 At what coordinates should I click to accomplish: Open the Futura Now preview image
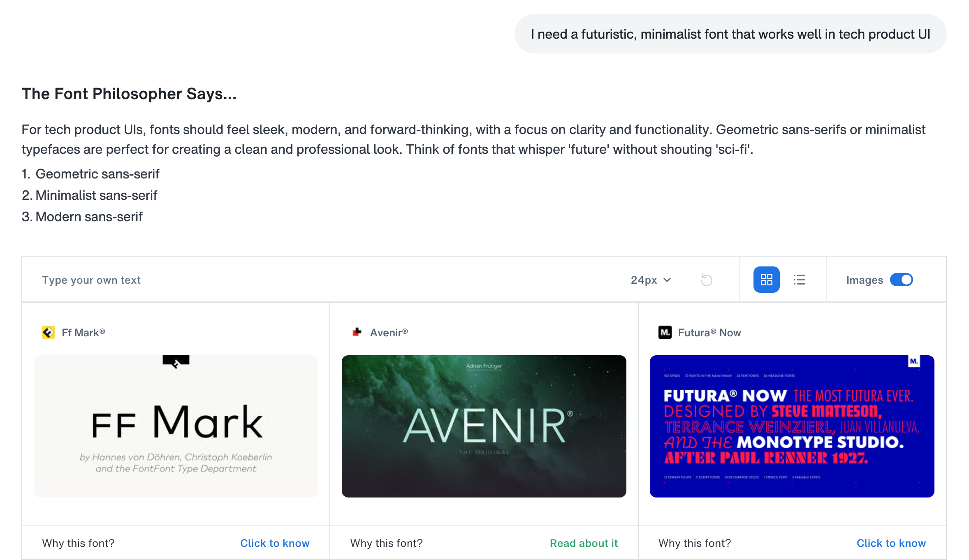(792, 426)
